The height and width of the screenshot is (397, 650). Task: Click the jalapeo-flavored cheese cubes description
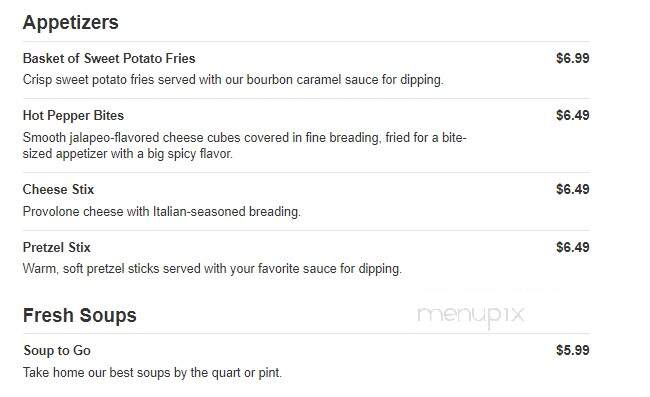(245, 145)
